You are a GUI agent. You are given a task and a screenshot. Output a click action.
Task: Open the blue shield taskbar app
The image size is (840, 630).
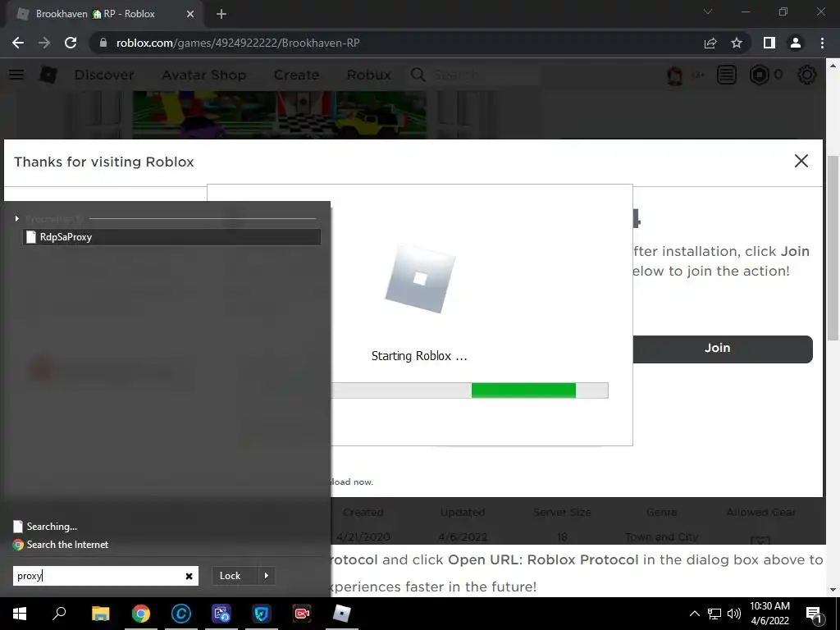[262, 614]
